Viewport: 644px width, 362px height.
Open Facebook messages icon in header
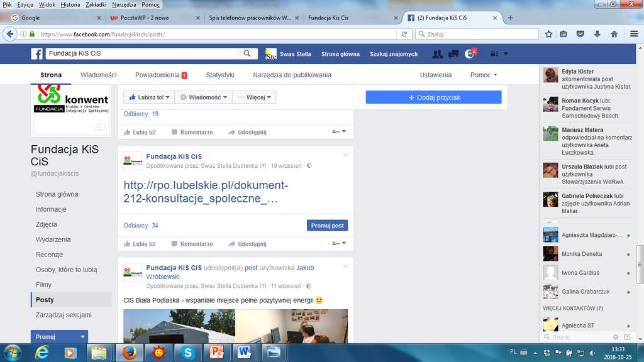[x=453, y=54]
